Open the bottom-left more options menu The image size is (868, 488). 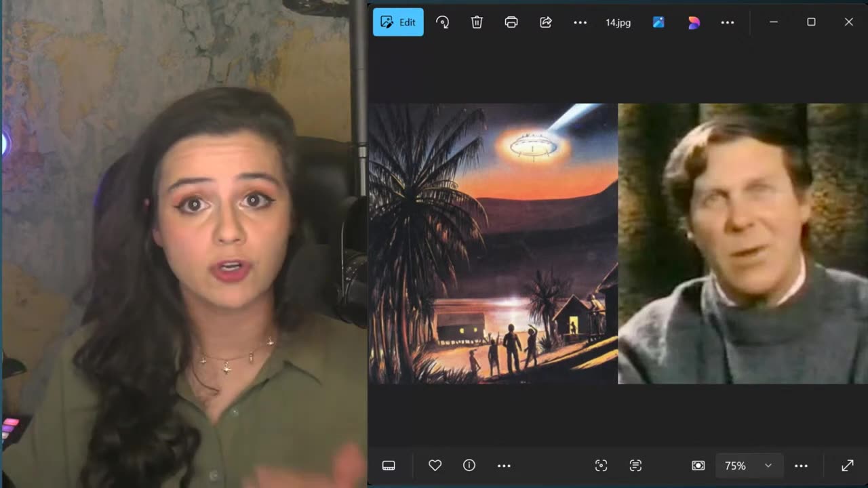(504, 466)
